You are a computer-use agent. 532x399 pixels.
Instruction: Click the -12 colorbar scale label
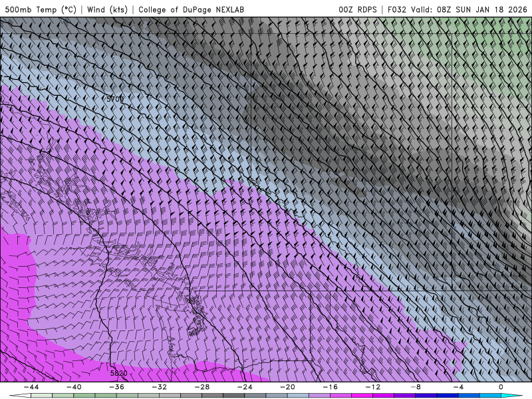(373, 387)
